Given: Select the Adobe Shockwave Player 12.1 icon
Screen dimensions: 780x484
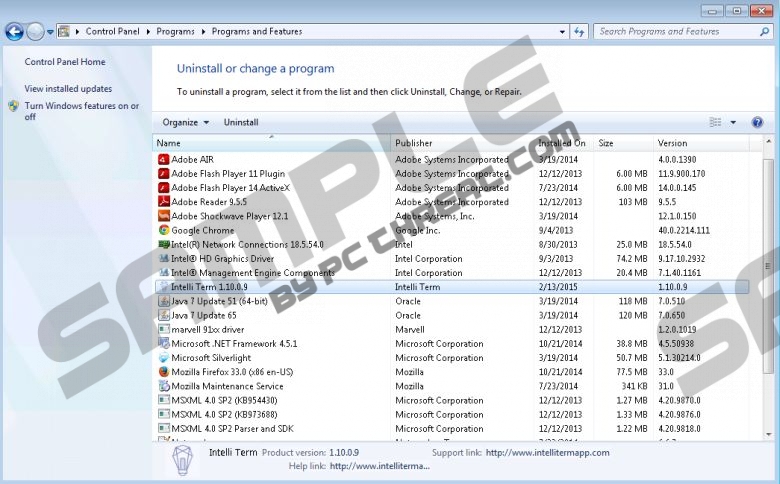Looking at the screenshot, I should pos(164,216).
